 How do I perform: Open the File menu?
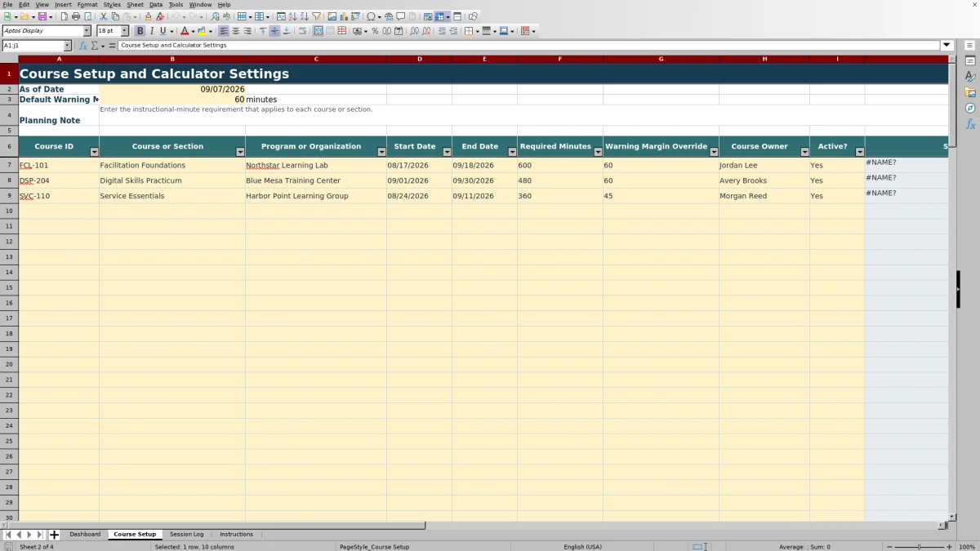click(7, 4)
